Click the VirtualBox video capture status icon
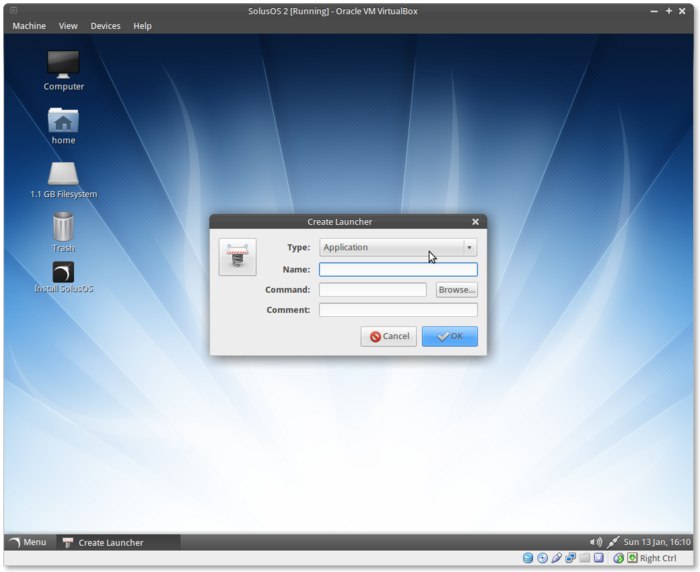 click(599, 558)
